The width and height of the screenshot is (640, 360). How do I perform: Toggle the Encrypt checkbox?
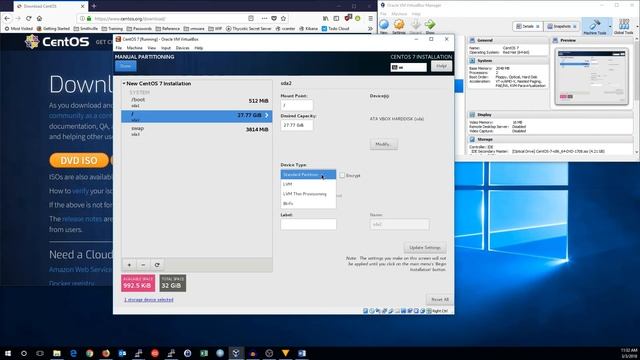pos(342,175)
